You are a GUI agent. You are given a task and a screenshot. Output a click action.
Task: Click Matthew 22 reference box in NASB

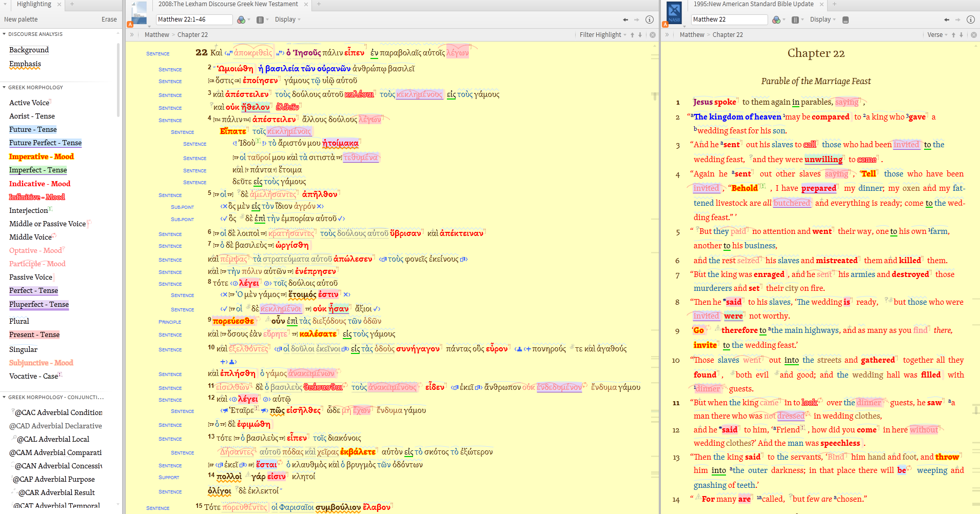729,19
